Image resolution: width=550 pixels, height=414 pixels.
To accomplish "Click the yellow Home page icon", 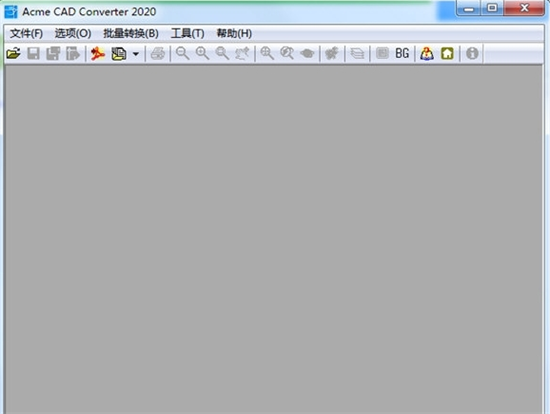I will coord(447,54).
